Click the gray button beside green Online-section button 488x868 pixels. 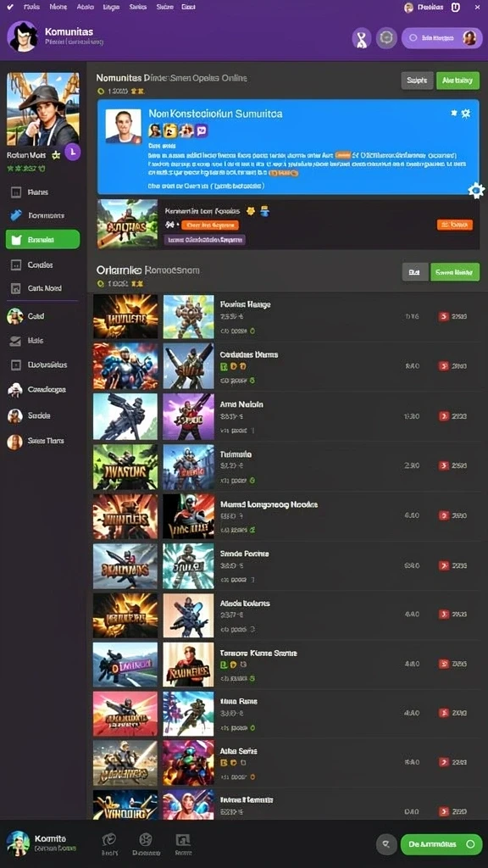417,81
